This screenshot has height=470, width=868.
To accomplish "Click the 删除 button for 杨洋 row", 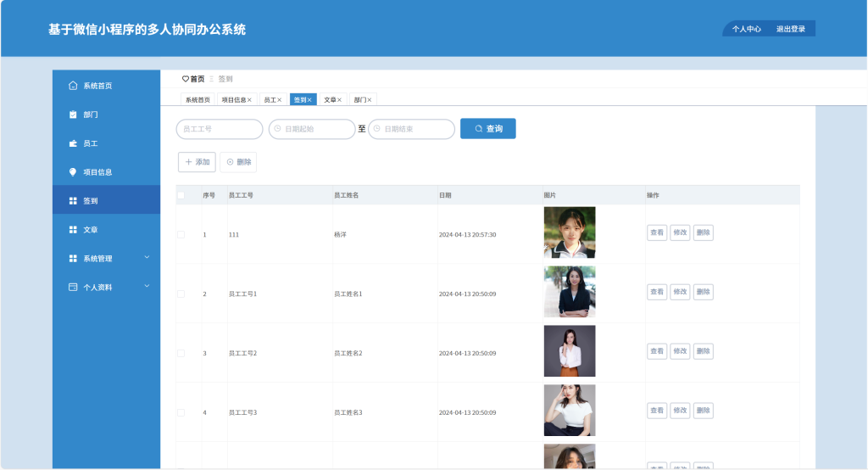I will tap(703, 232).
